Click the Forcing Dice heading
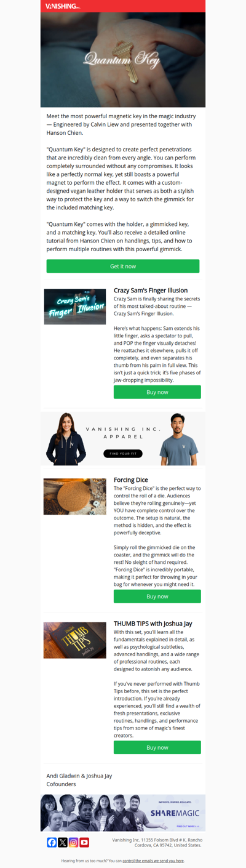The height and width of the screenshot is (868, 246). (x=131, y=480)
